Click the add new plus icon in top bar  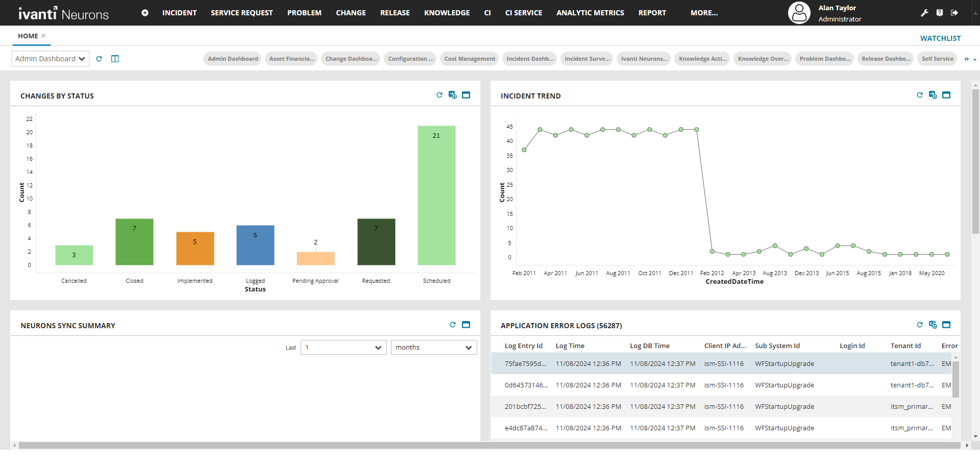coord(145,13)
